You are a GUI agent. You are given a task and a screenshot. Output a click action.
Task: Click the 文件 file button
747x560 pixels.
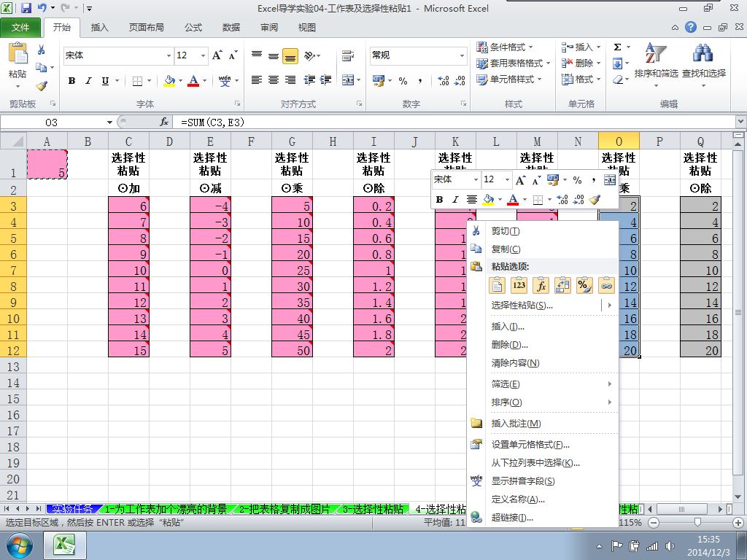(x=21, y=28)
